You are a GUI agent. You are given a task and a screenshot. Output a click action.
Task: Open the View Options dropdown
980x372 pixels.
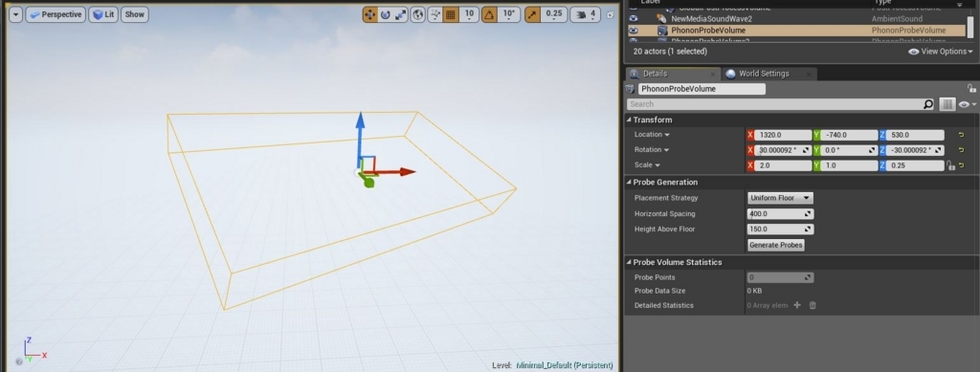(x=941, y=52)
